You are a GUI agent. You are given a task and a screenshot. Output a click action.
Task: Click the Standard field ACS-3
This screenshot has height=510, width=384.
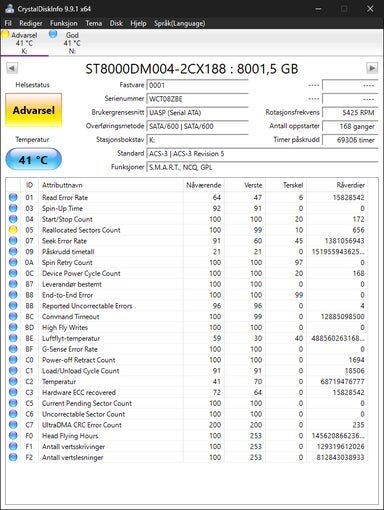(262, 154)
